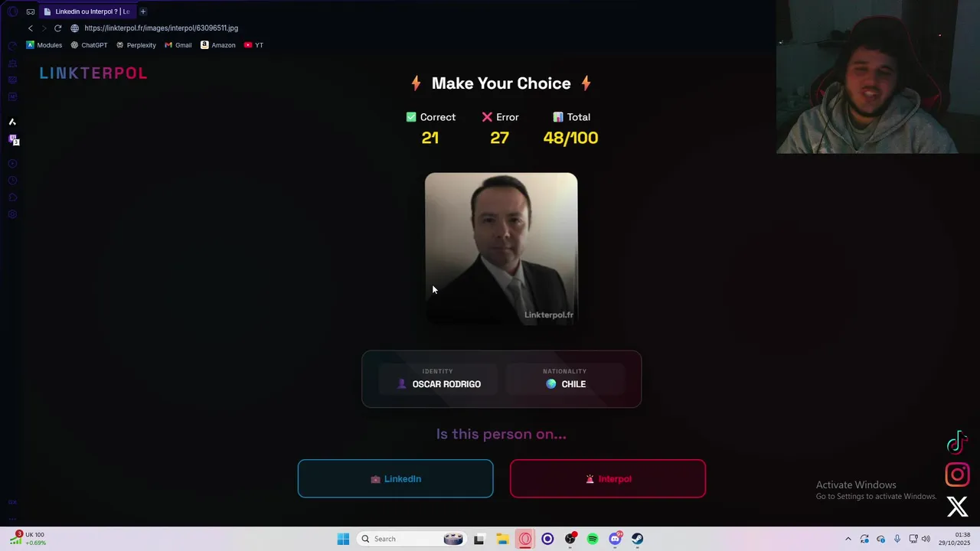Click the site info globe icon
This screenshot has height=551, width=980.
pos(75,28)
